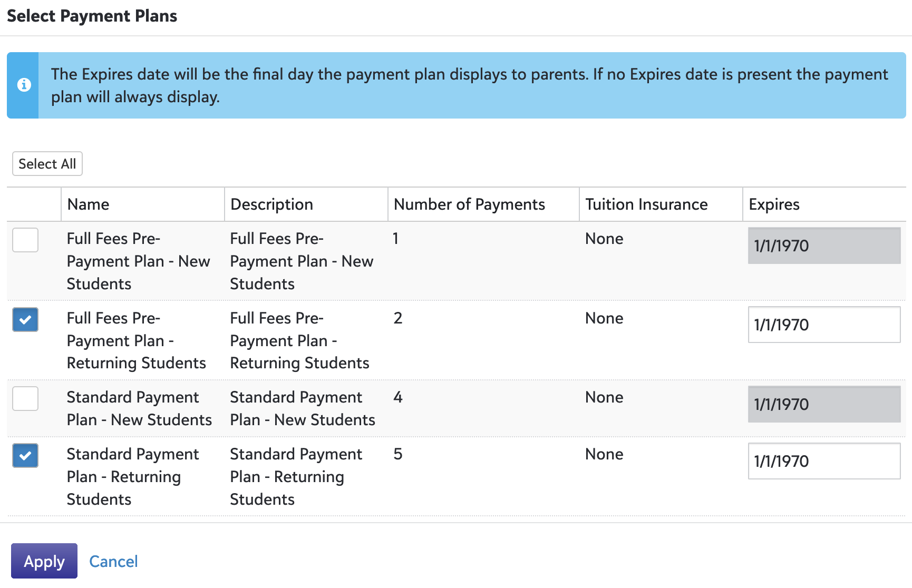Viewport: 912px width, 588px height.
Task: Click the Number of Payments column header
Action: tap(469, 204)
